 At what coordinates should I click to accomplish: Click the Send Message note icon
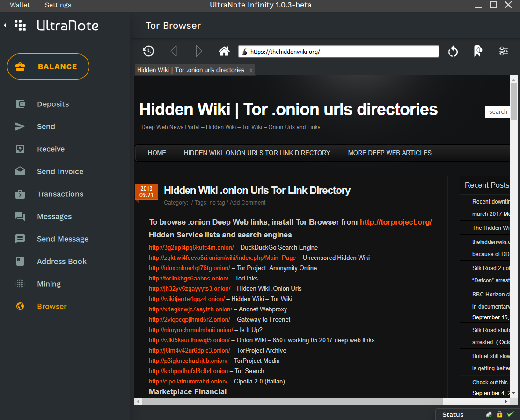click(20, 239)
